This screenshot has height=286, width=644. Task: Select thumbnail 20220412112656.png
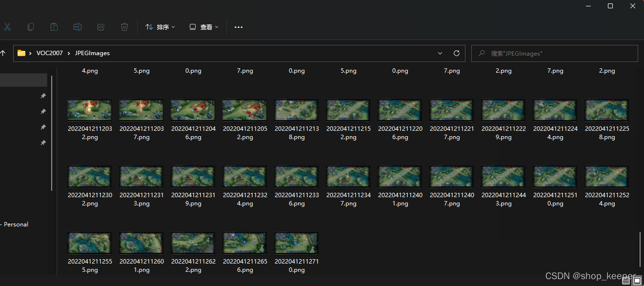pyautogui.click(x=245, y=243)
